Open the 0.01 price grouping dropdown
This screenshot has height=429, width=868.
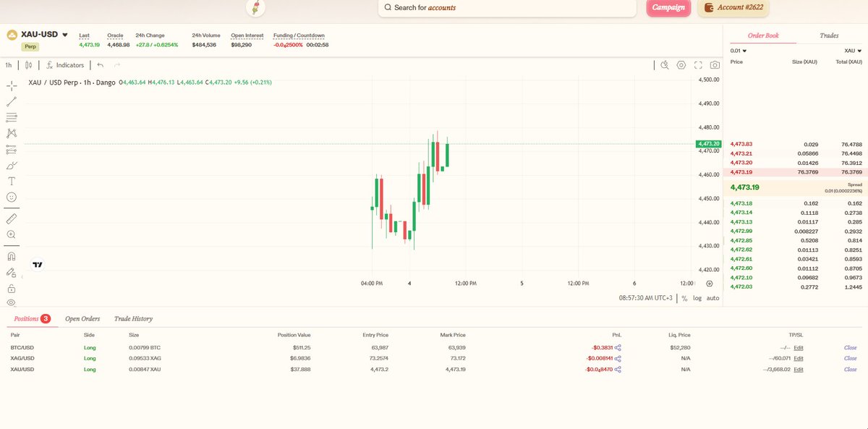click(739, 51)
